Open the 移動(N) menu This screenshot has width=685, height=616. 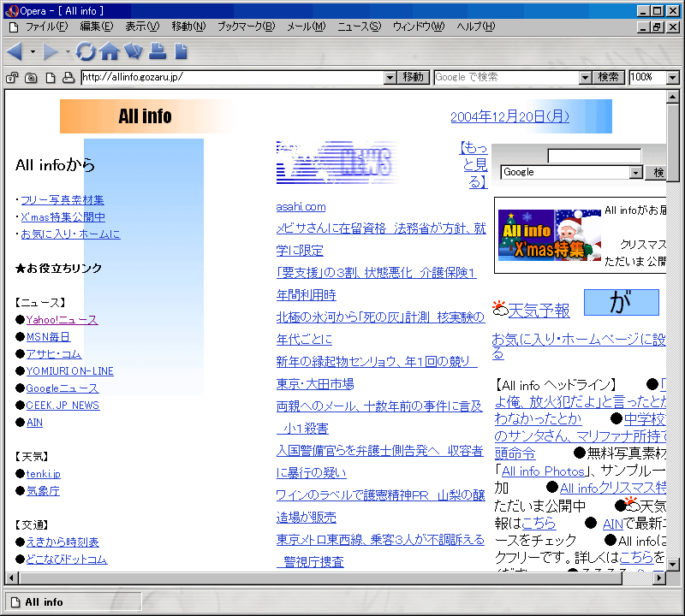188,27
